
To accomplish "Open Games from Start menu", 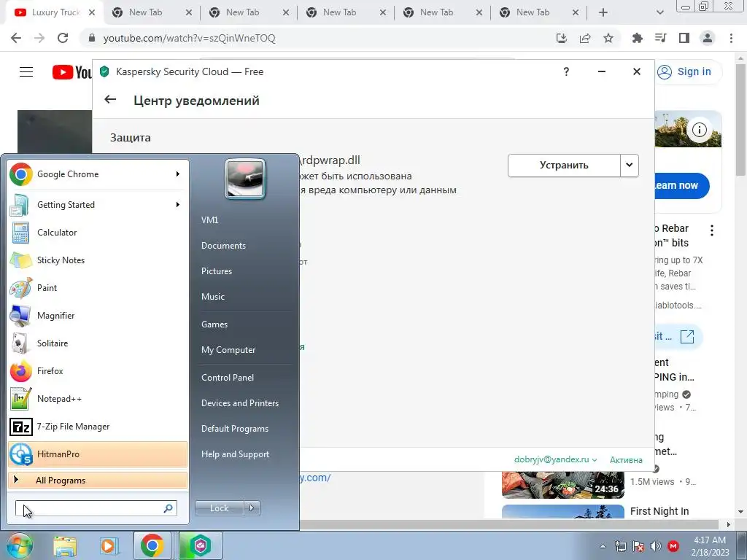I will [x=214, y=324].
